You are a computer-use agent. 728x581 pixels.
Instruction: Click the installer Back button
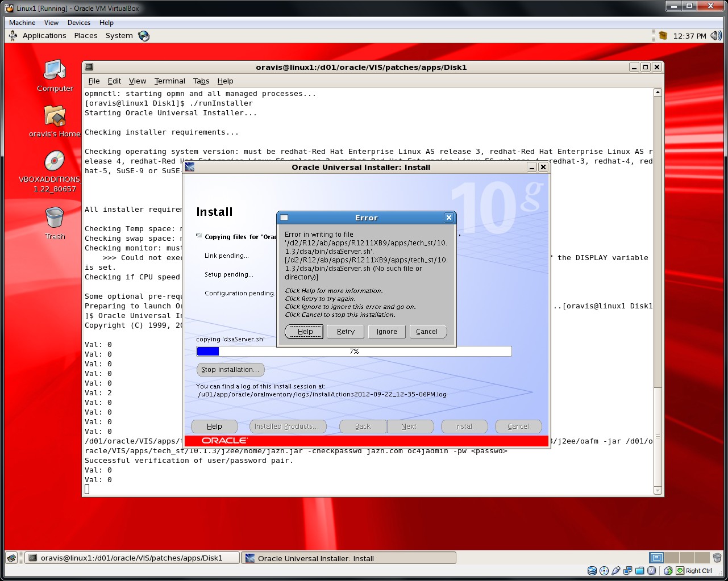pos(363,427)
